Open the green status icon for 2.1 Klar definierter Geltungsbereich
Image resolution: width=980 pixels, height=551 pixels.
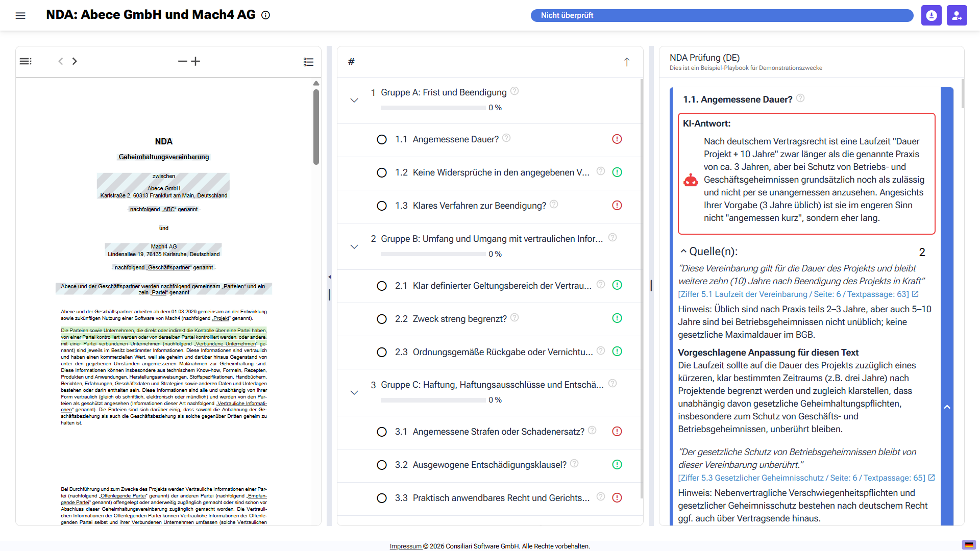[x=617, y=285]
